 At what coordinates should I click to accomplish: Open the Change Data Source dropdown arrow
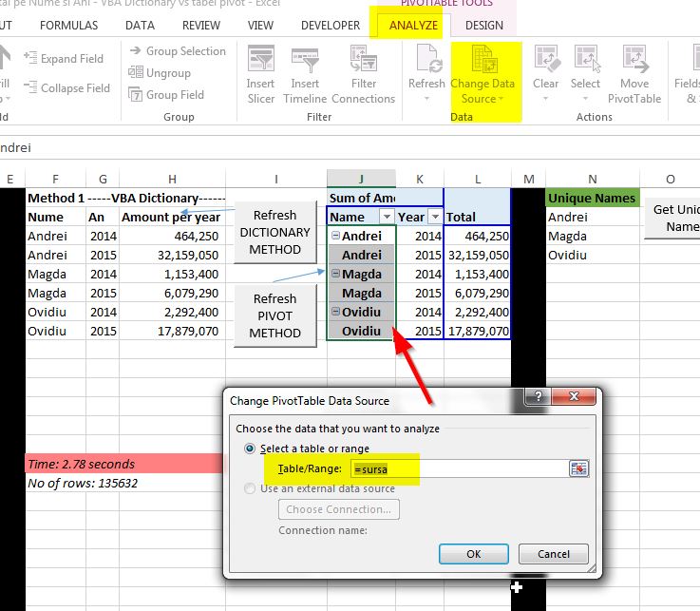coord(501,98)
